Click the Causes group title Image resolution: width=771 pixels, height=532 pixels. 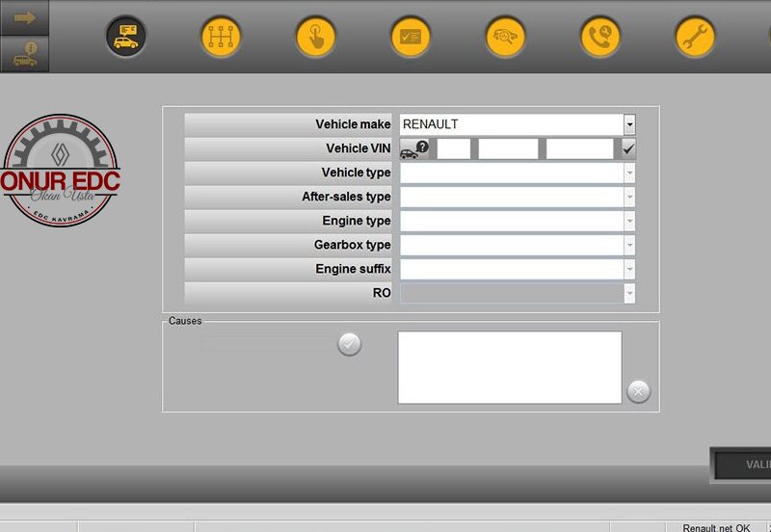pos(185,321)
